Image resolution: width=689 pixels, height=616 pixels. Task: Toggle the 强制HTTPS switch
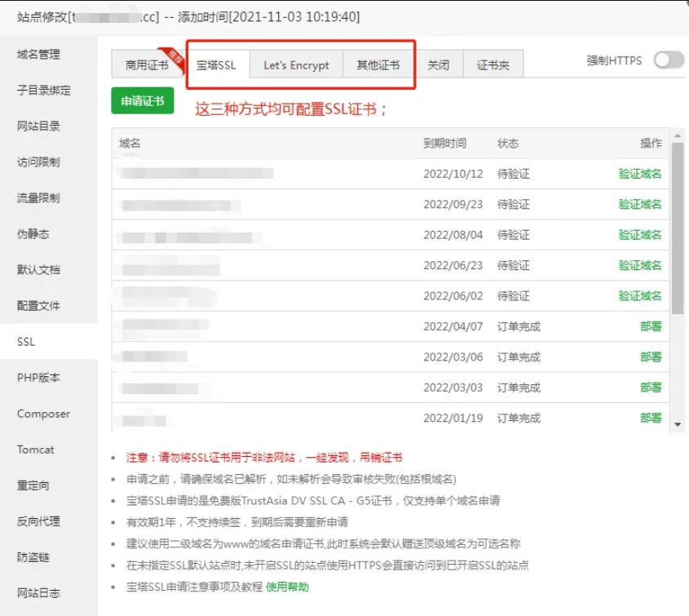click(669, 60)
